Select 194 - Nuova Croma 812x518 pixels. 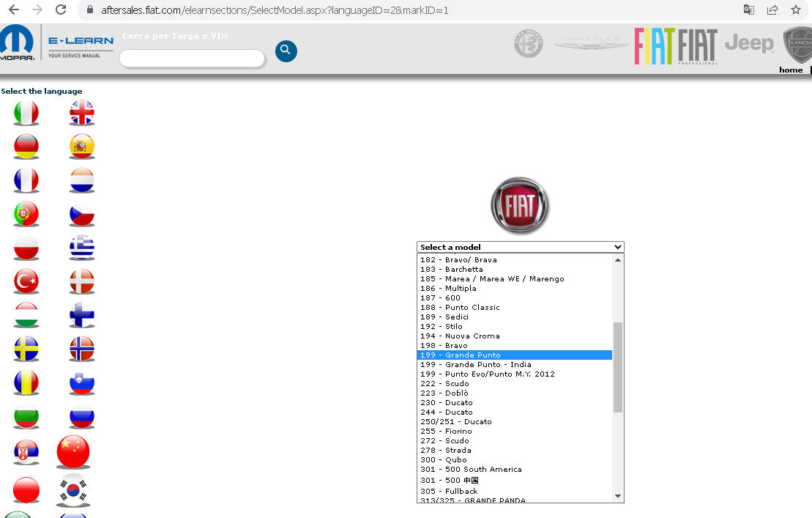(x=515, y=336)
